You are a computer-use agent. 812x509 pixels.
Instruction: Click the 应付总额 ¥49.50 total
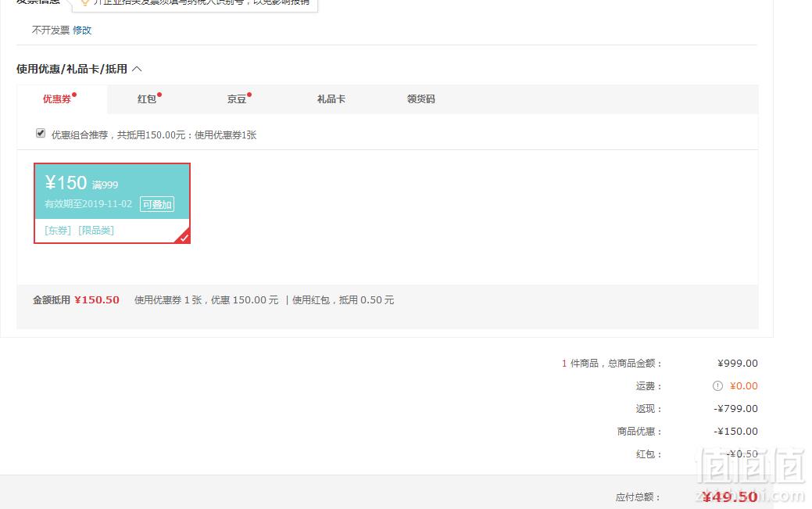[x=730, y=496]
